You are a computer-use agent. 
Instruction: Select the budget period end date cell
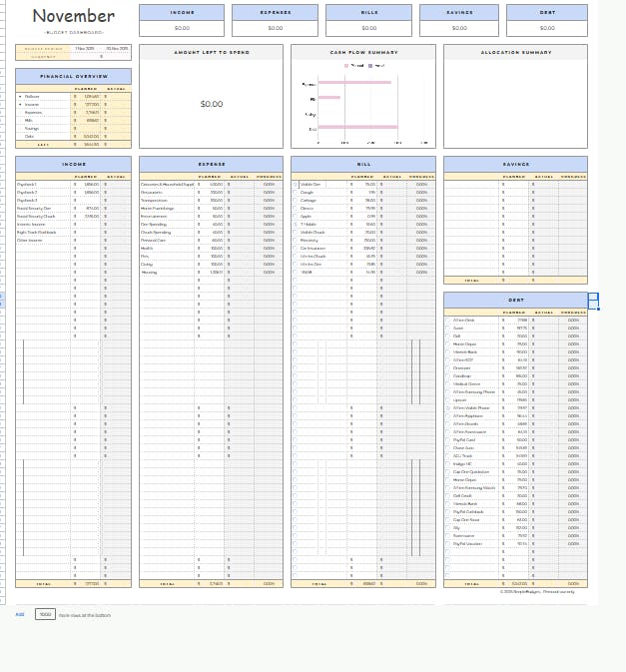[117, 48]
